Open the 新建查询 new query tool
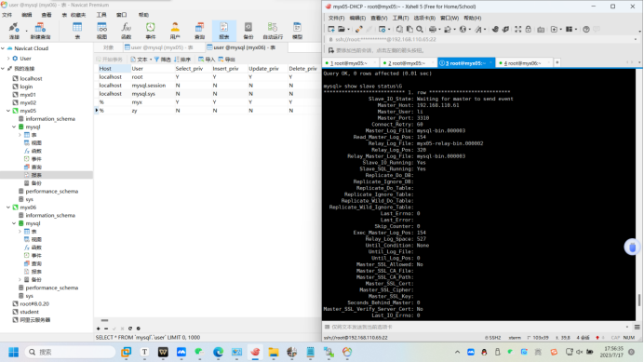 40,31
